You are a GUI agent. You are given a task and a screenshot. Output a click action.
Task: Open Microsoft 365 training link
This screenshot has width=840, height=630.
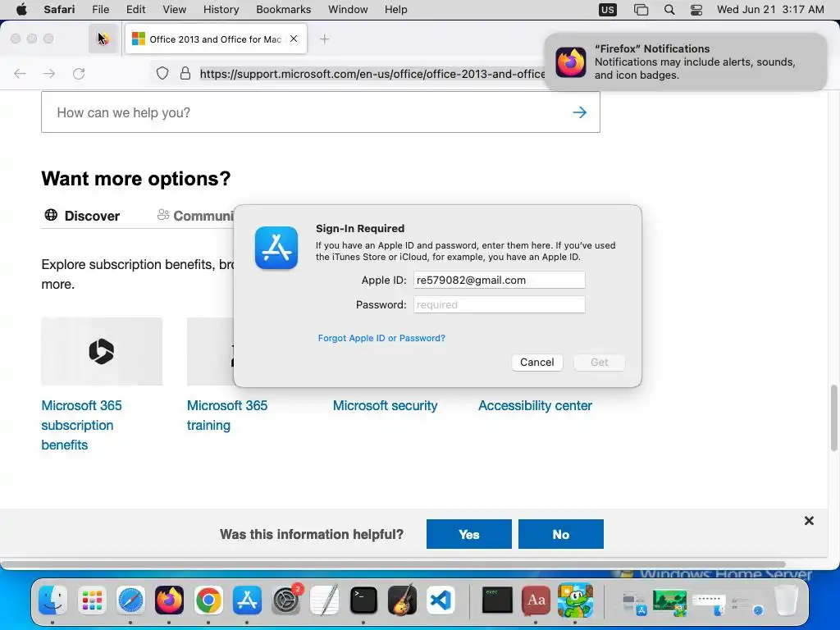pos(227,415)
